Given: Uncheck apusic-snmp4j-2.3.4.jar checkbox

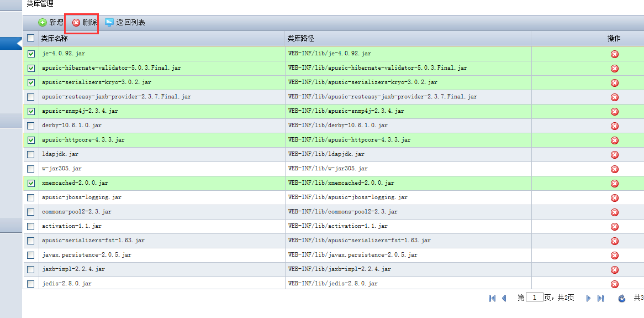Looking at the screenshot, I should pyautogui.click(x=31, y=111).
